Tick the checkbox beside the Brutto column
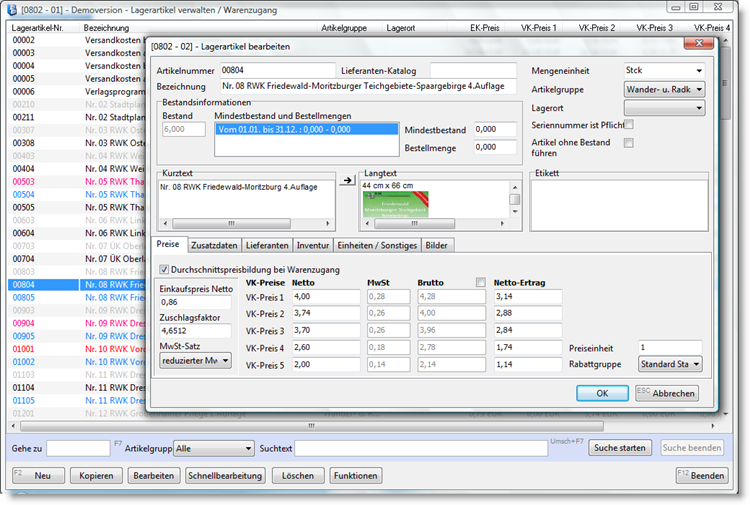Image resolution: width=750 pixels, height=505 pixels. pyautogui.click(x=481, y=282)
